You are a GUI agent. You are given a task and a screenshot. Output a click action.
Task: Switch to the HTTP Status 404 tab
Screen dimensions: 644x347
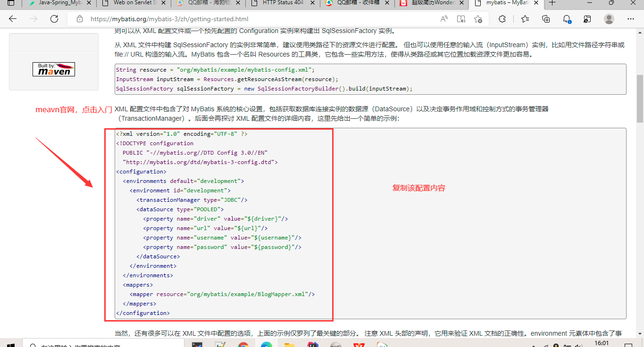coord(284,3)
